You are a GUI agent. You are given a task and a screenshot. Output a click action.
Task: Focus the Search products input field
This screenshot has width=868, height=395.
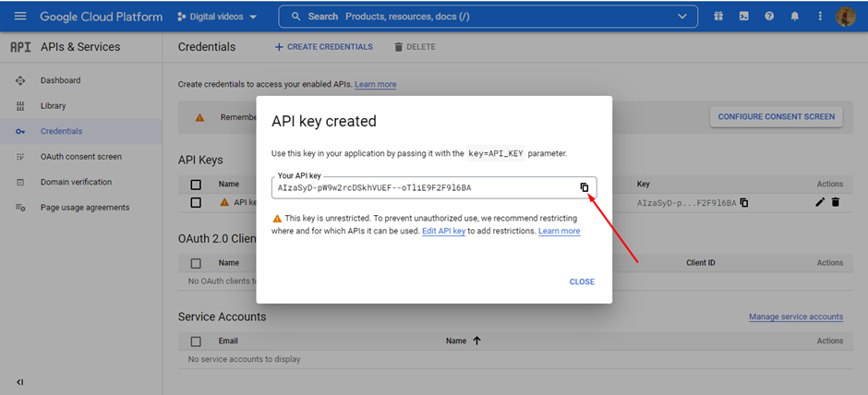pos(488,17)
